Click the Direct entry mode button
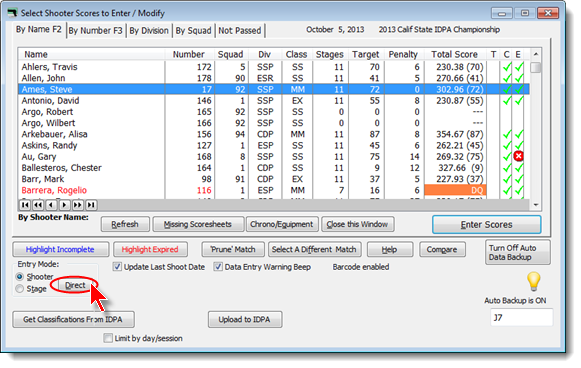 point(75,285)
